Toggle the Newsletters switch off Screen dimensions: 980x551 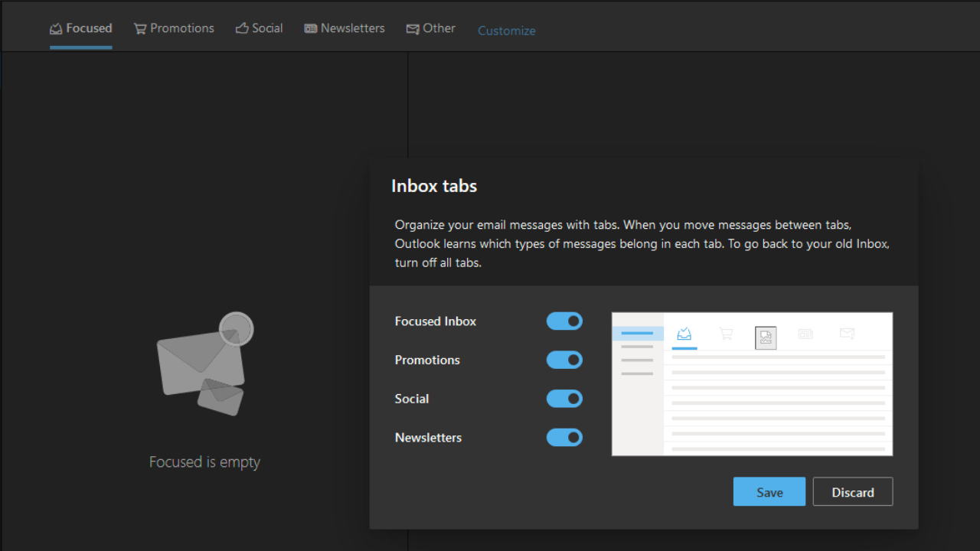(564, 438)
